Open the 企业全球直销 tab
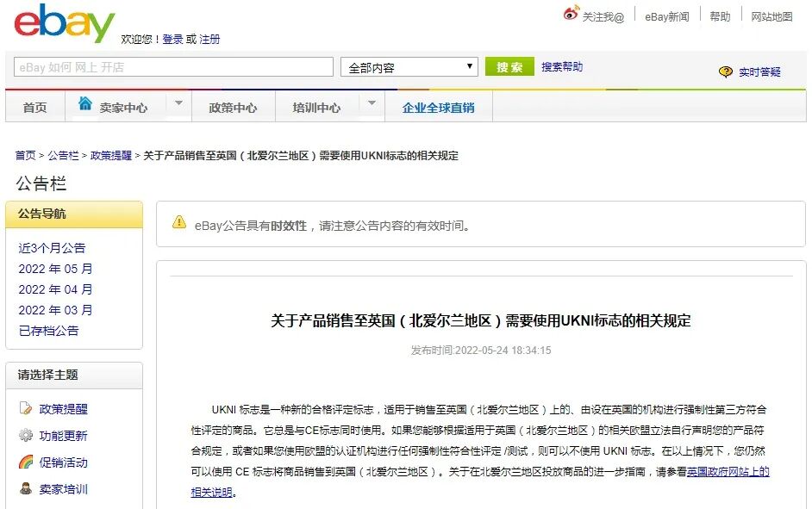 pyautogui.click(x=440, y=108)
